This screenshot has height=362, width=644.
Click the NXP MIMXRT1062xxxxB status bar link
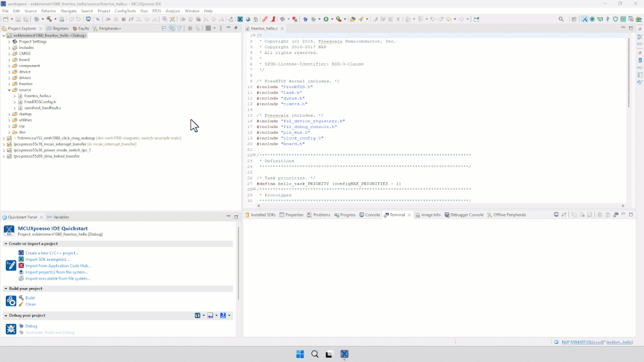(x=583, y=342)
